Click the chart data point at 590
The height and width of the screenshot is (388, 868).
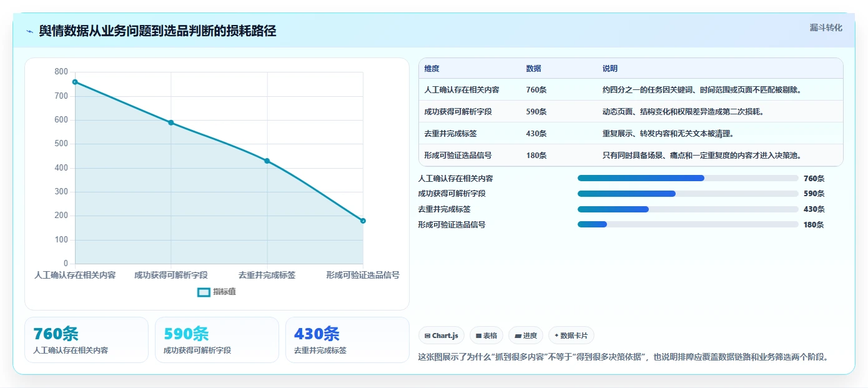pos(171,122)
